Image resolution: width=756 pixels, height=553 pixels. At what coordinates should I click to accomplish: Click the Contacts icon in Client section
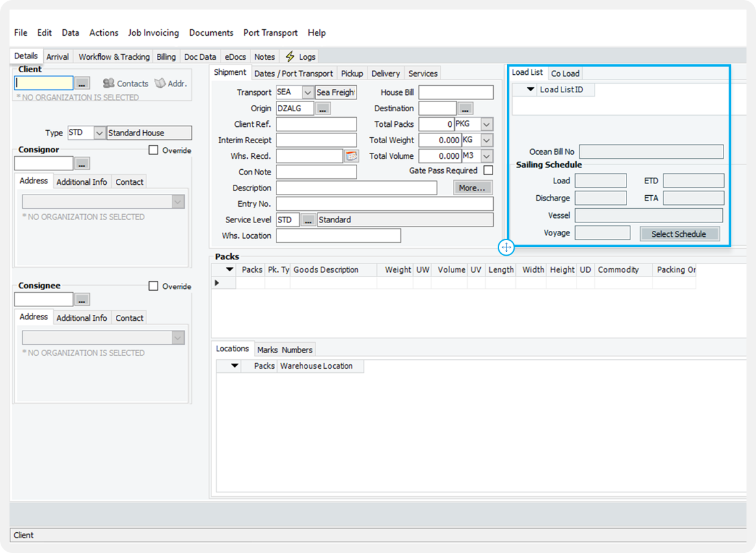point(109,83)
